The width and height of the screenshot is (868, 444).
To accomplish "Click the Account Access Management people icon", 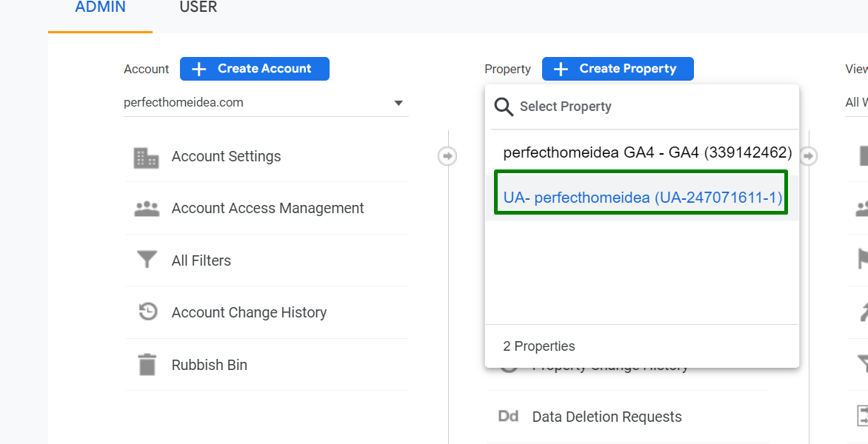I will coord(147,209).
